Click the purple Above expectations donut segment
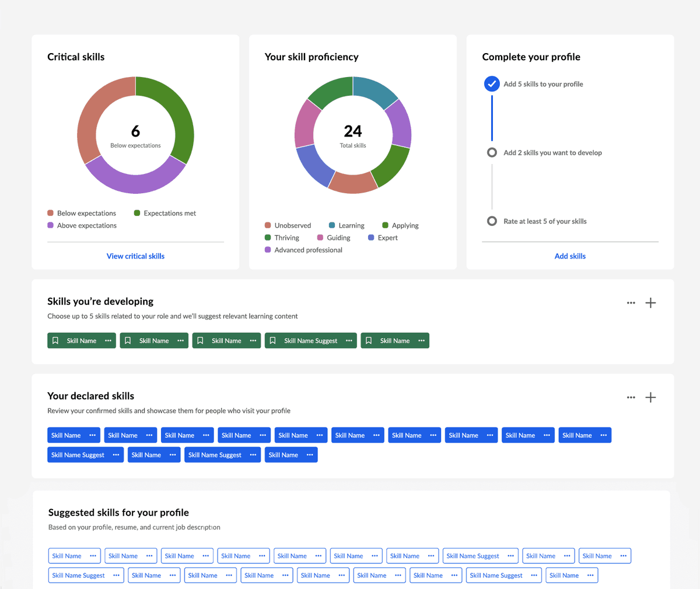This screenshot has height=589, width=700. tap(135, 180)
